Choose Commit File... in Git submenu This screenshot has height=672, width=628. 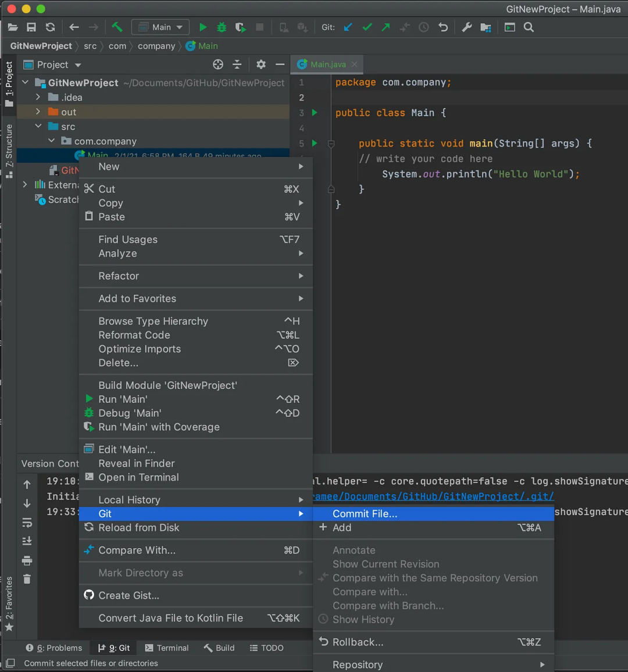click(433, 514)
